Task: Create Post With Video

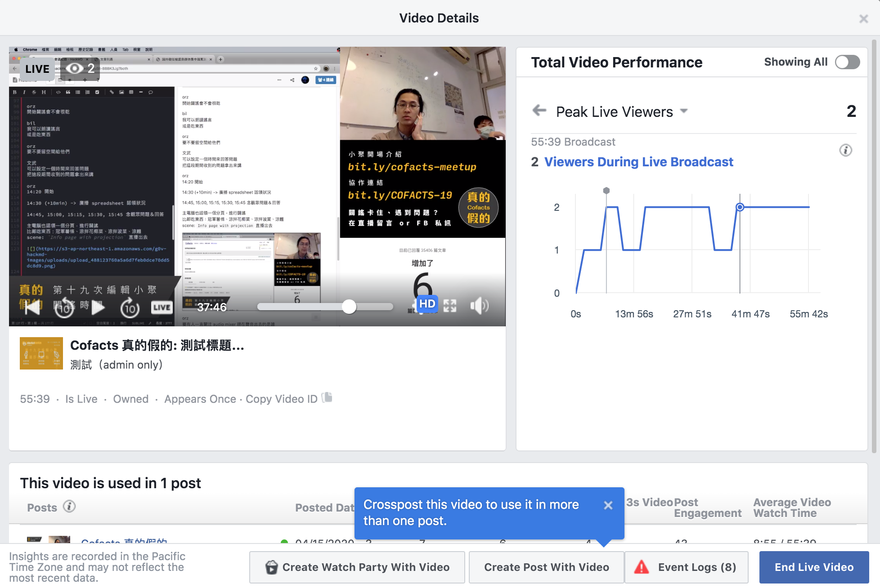Action: click(546, 567)
